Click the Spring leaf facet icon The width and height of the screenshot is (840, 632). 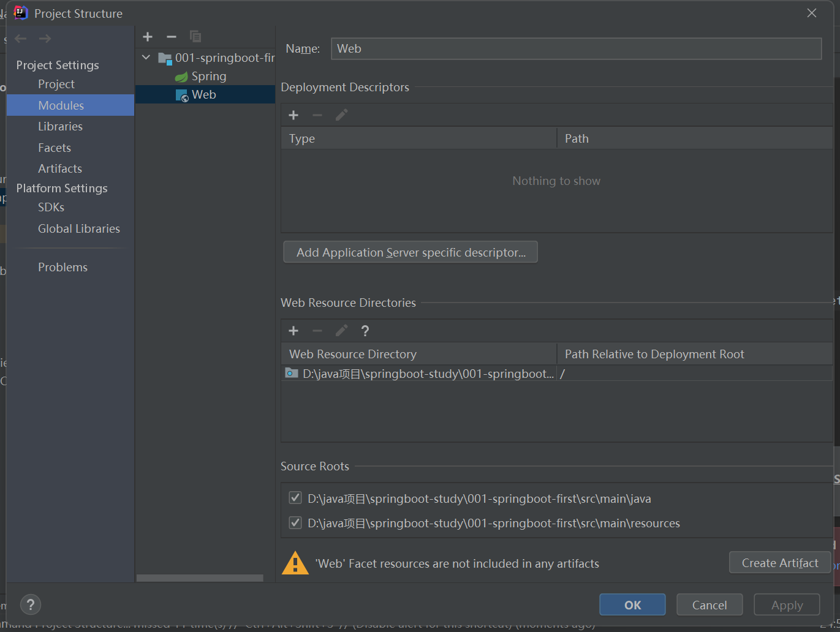[x=181, y=77]
